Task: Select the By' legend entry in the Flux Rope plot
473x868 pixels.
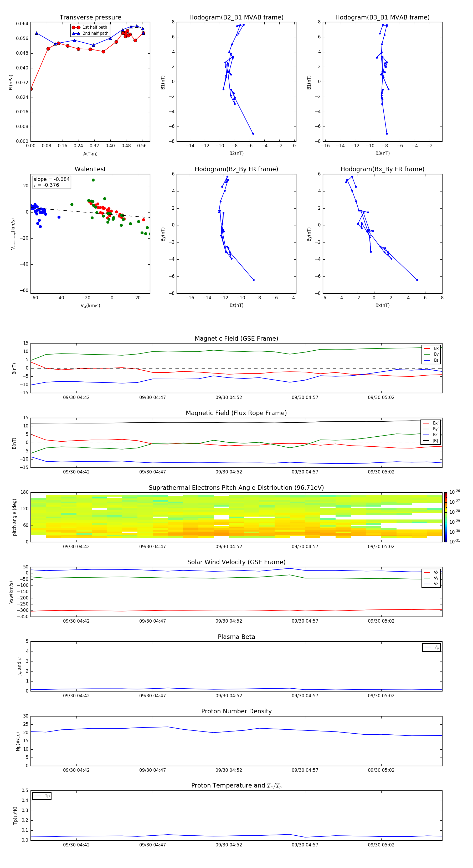Action: pyautogui.click(x=431, y=429)
